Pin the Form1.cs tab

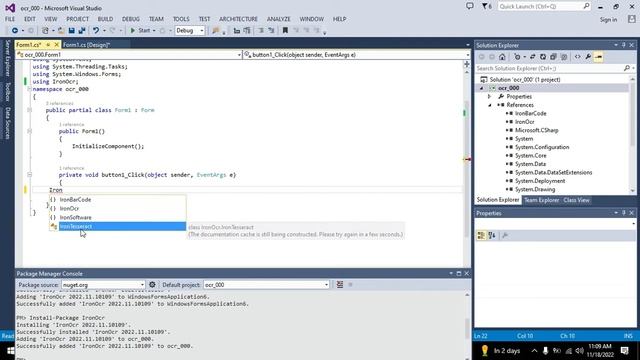coord(48,44)
